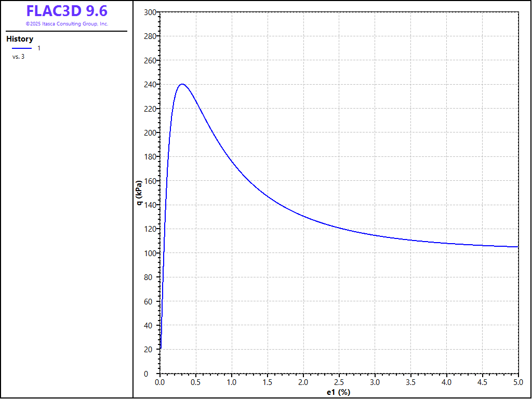
Task: Click the FLAC3D 9.6 title text
Action: [x=67, y=11]
